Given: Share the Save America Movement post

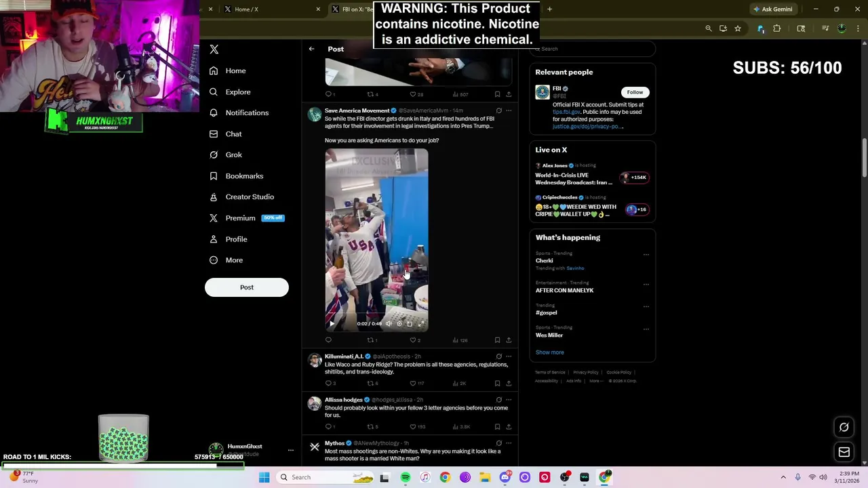Looking at the screenshot, I should pyautogui.click(x=509, y=340).
